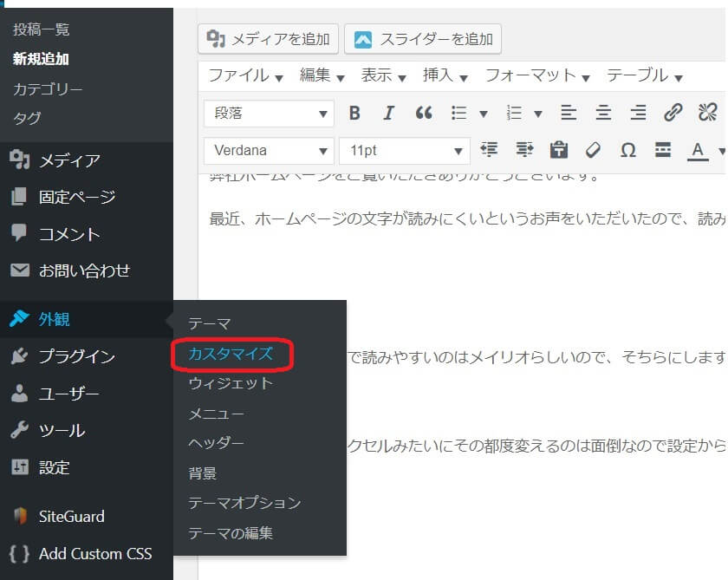Open the 編集 menu

point(322,75)
